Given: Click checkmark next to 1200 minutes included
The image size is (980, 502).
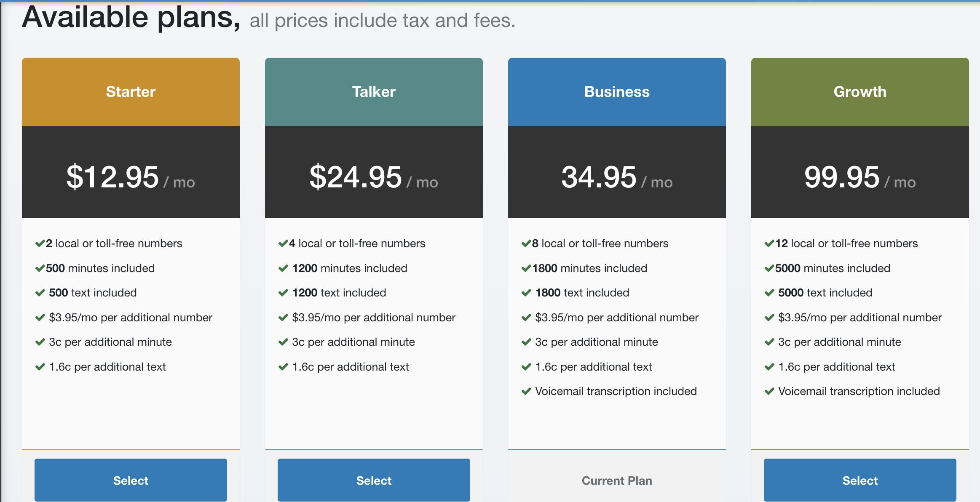Looking at the screenshot, I should coord(283,268).
